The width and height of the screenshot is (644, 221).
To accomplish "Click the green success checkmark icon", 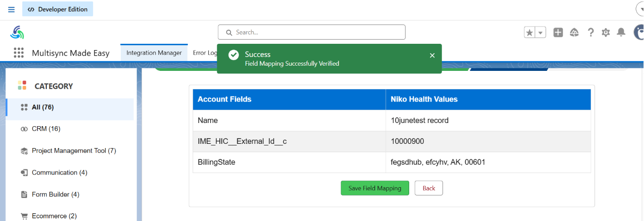I will 234,55.
